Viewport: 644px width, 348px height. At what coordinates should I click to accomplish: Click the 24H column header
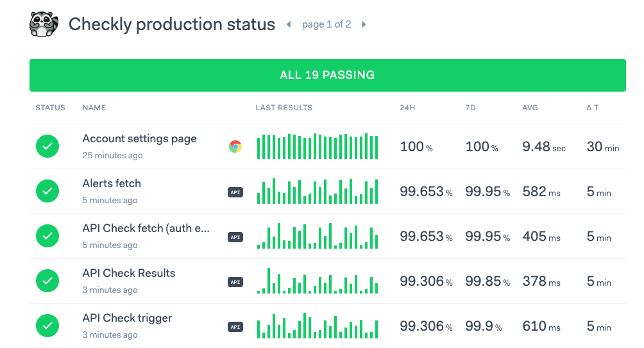tap(407, 108)
